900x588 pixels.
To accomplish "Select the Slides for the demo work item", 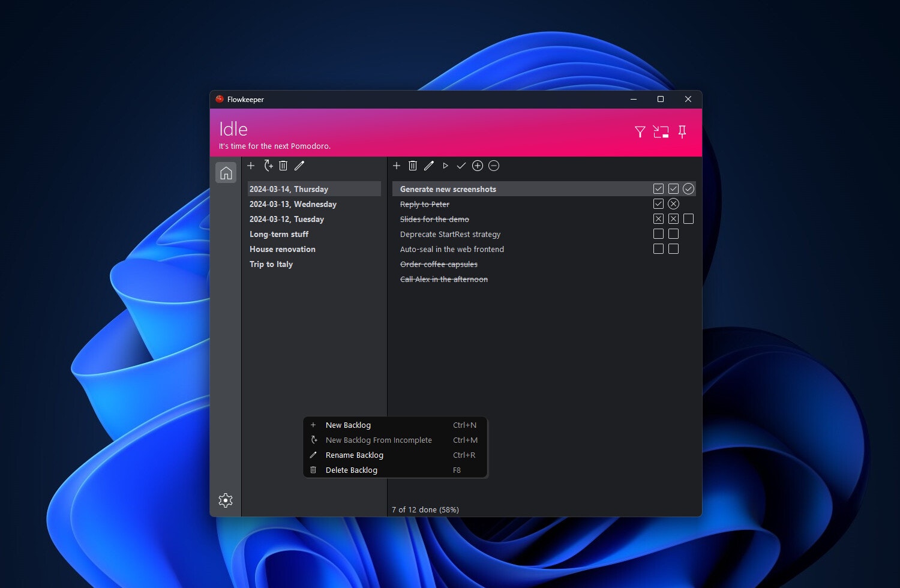I will point(544,219).
